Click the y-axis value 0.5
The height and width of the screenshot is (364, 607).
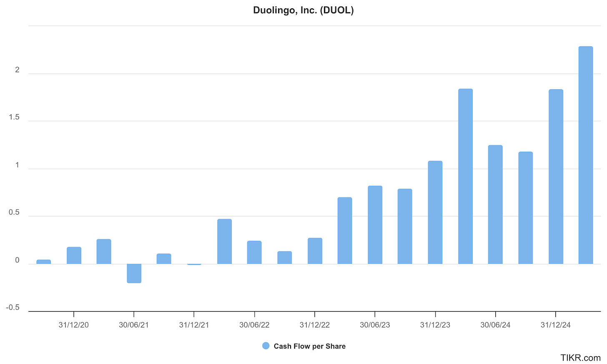[14, 213]
